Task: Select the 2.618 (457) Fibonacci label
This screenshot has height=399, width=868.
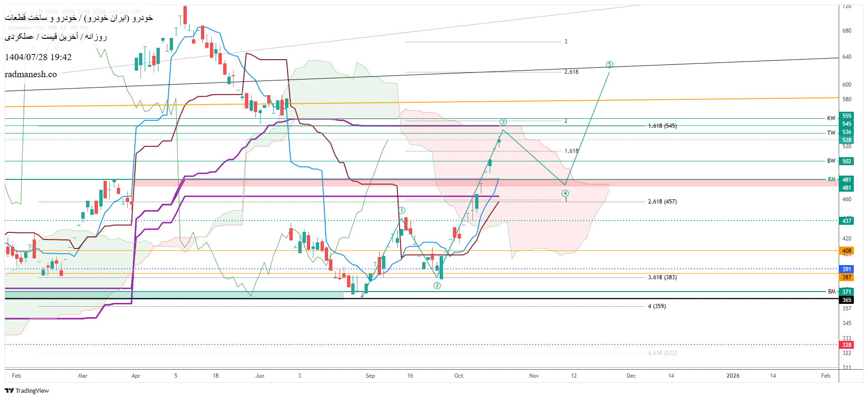Action: click(x=662, y=202)
